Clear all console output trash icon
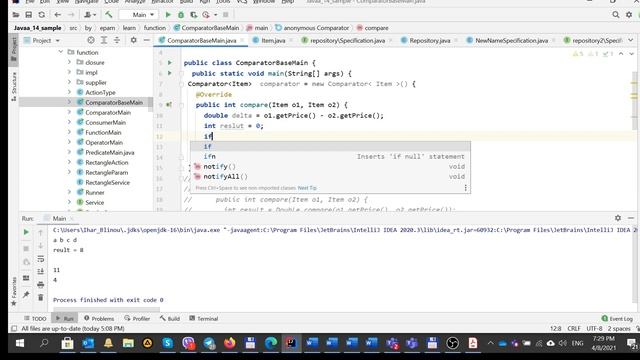 [40, 298]
